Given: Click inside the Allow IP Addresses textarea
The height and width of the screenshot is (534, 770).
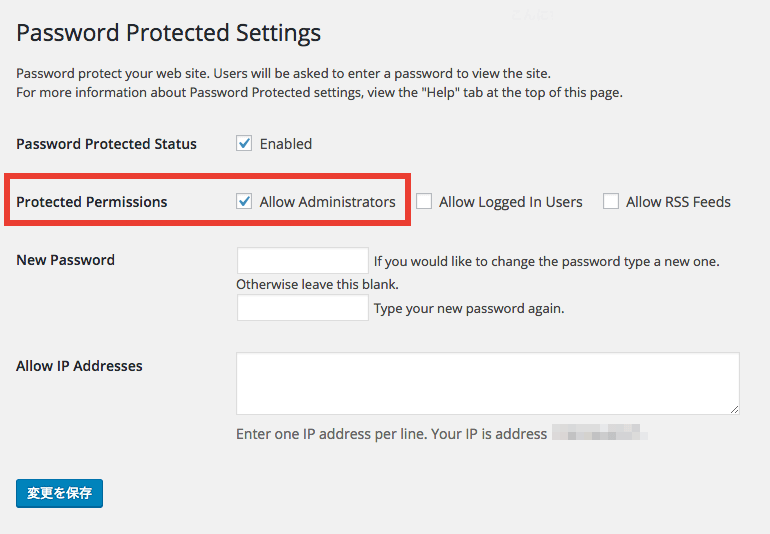Looking at the screenshot, I should (488, 383).
